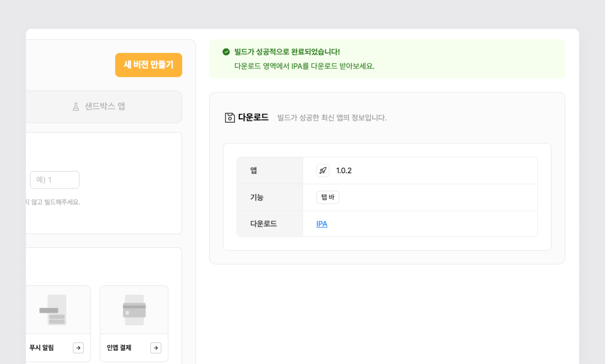Switch to the 샌드박스 앱 tab
The width and height of the screenshot is (605, 364).
pyautogui.click(x=105, y=106)
